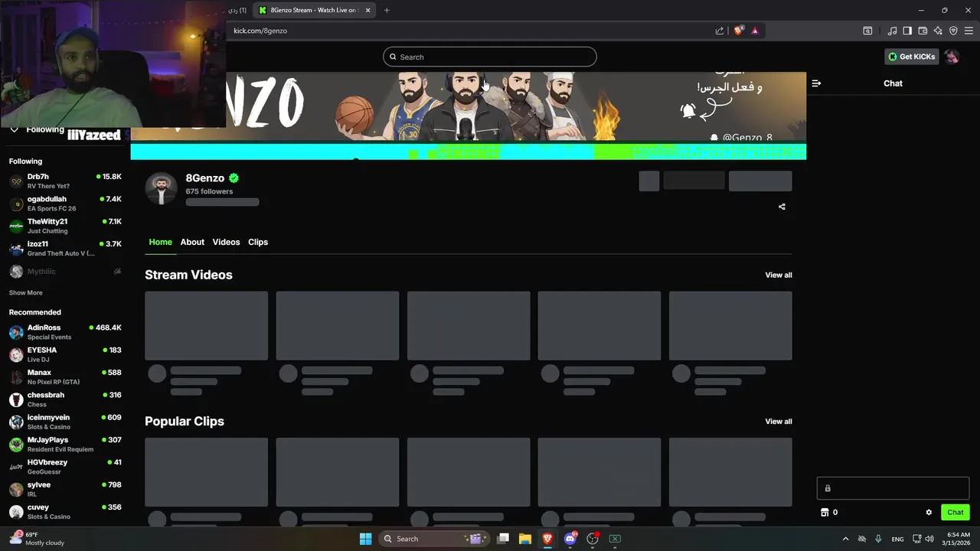Collapse chat with the arrow icon

click(x=816, y=83)
